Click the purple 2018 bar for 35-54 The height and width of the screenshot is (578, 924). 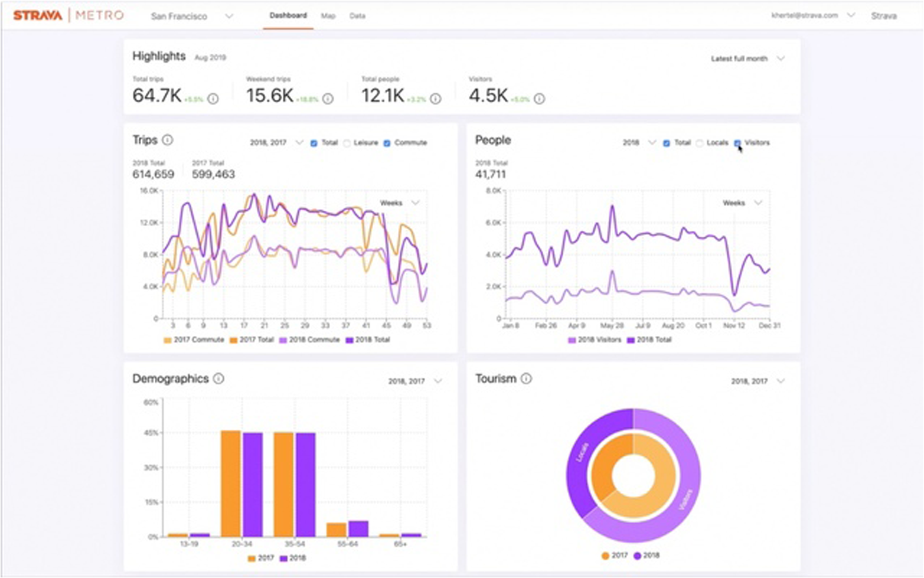coord(306,485)
